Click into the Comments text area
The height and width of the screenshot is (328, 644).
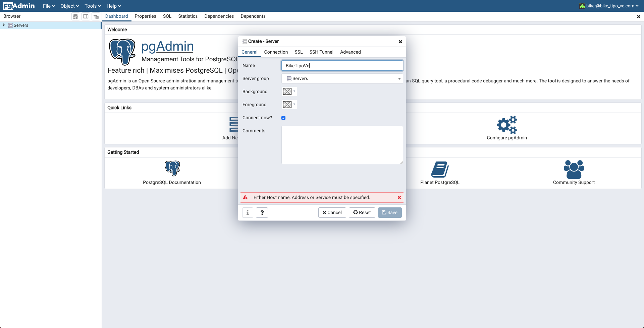(342, 145)
